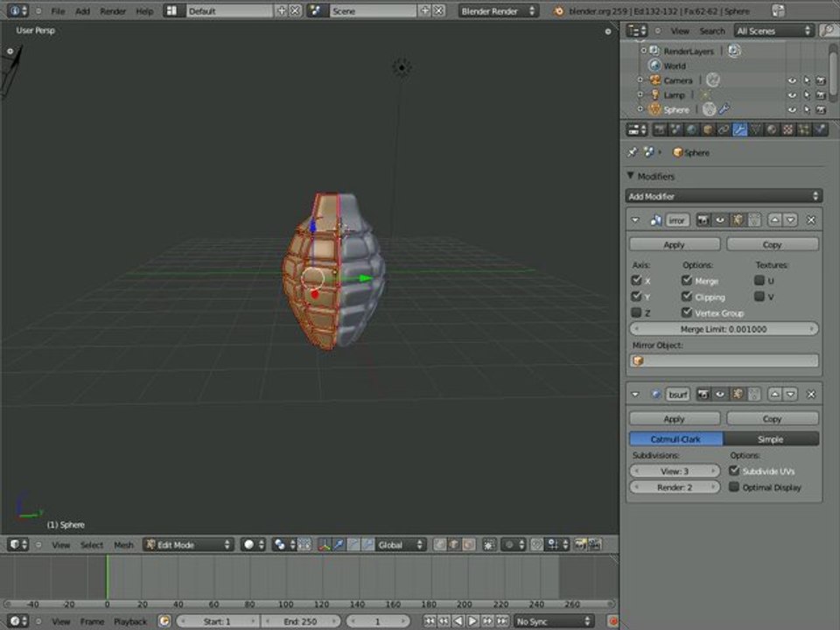The image size is (840, 630).
Task: Toggle Camera visibility eye in outliner
Action: point(792,80)
